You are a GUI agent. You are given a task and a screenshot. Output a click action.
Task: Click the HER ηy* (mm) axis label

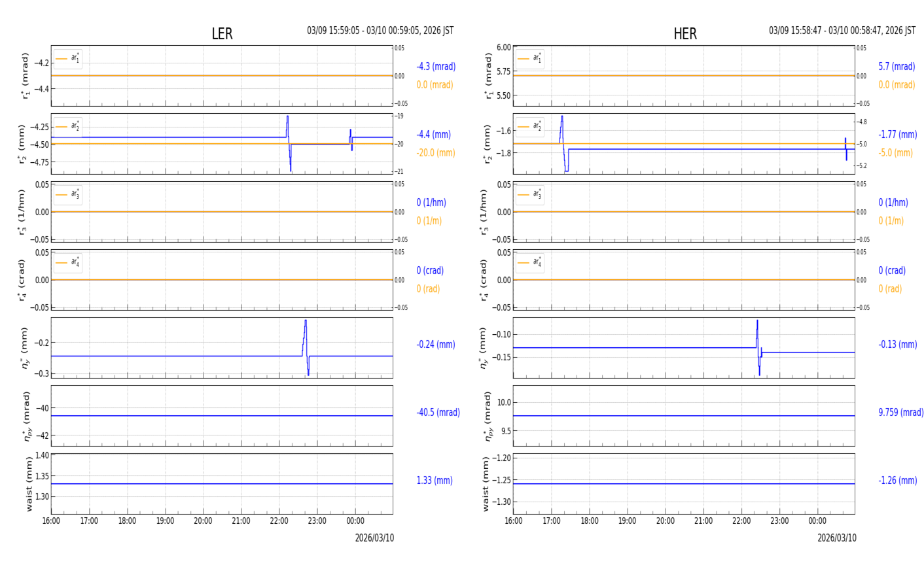[x=484, y=348]
